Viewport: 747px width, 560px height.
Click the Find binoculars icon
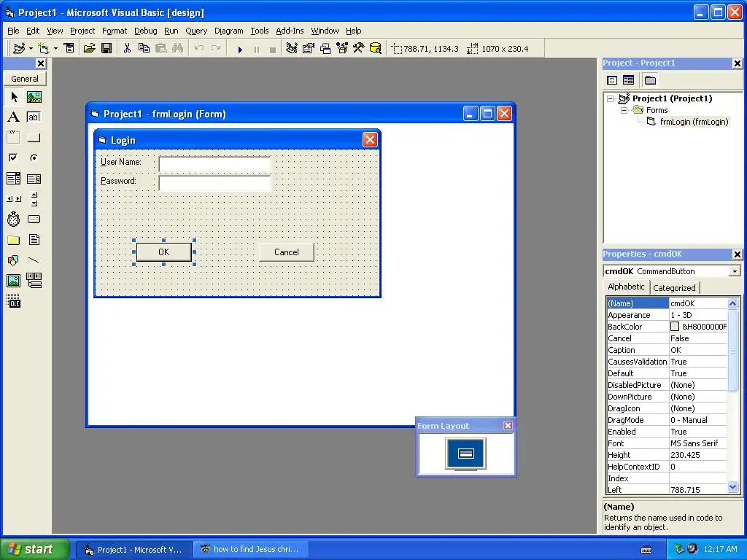click(177, 48)
